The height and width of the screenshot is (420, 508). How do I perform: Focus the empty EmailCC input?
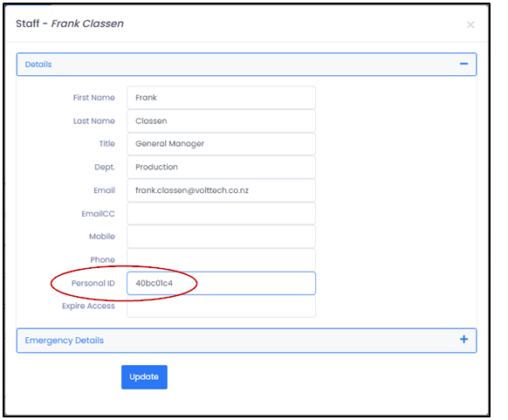tap(221, 214)
